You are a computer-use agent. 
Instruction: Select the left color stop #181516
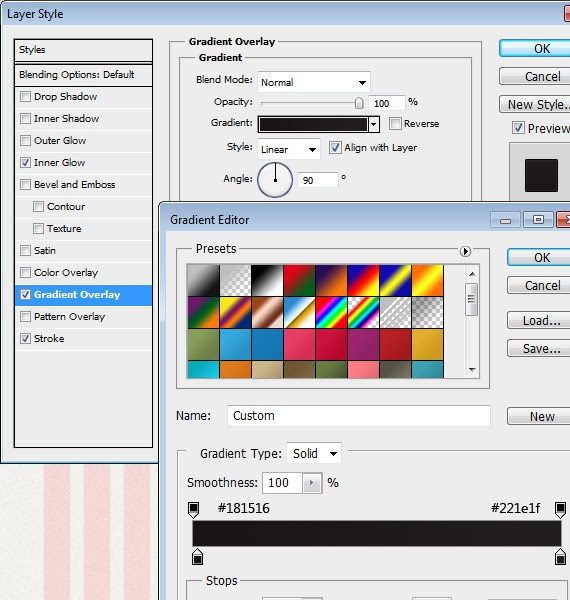(197, 557)
